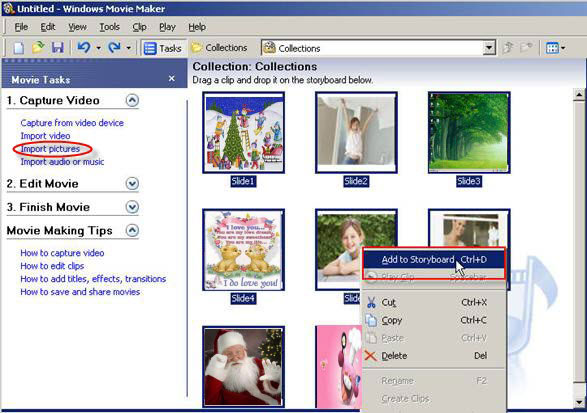This screenshot has height=413, width=587.
Task: Open the Tools menu
Action: pyautogui.click(x=109, y=27)
